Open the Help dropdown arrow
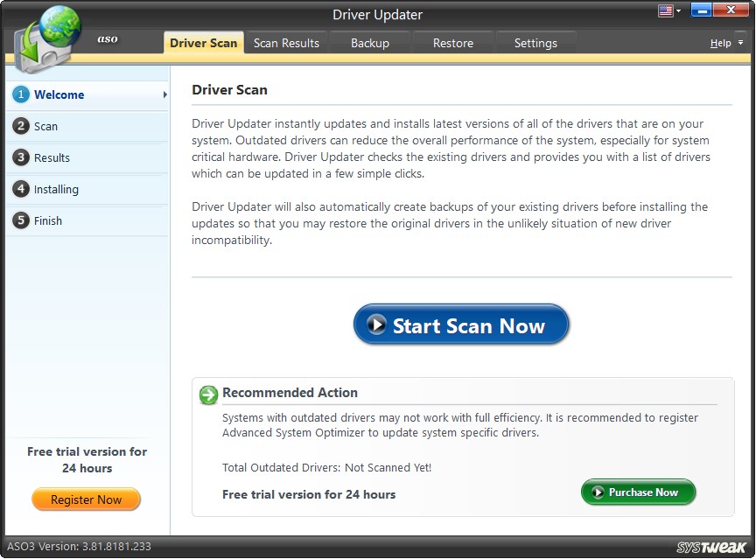This screenshot has width=756, height=559. [743, 42]
